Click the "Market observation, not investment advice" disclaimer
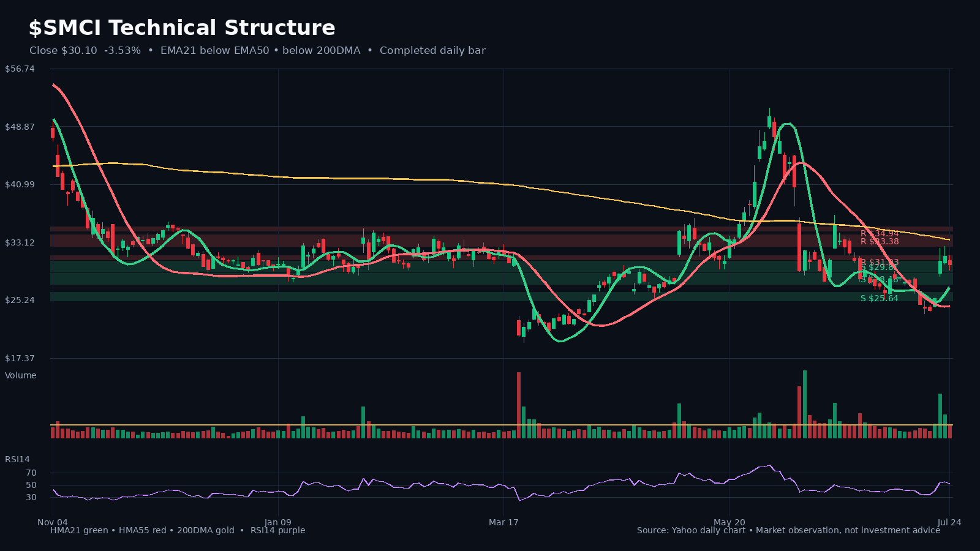Screen dimensions: 980x551 (848, 530)
